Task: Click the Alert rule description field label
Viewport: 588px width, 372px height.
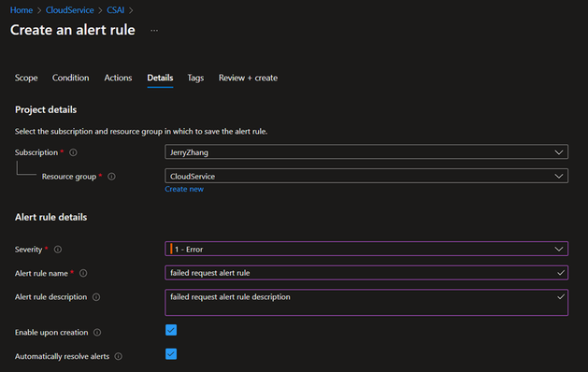Action: tap(51, 297)
